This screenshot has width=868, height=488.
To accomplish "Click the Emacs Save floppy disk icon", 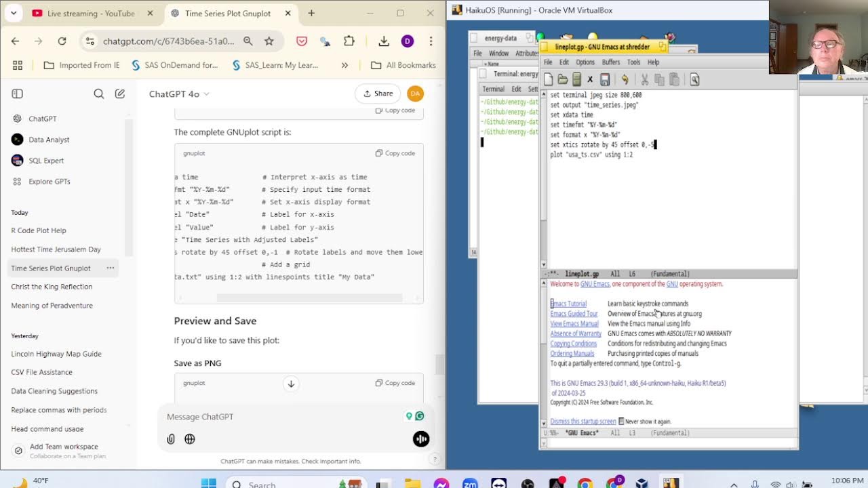I will 605,80.
